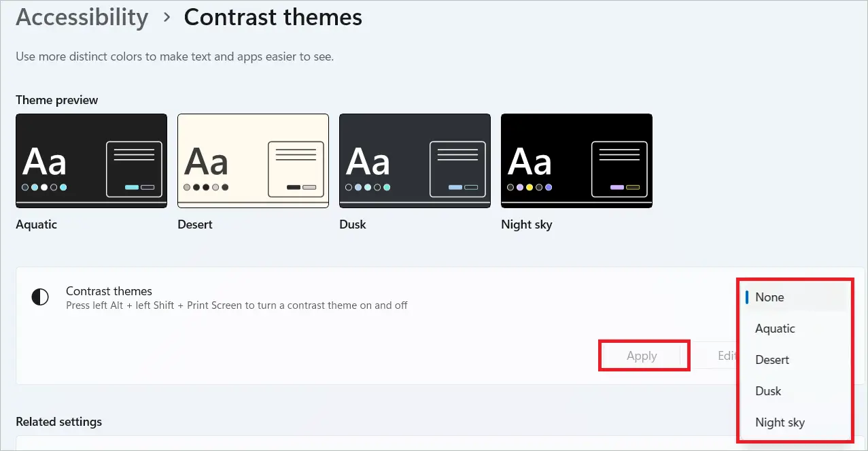The height and width of the screenshot is (451, 868).
Task: Click the half-moon contrast themes icon
Action: tap(39, 297)
